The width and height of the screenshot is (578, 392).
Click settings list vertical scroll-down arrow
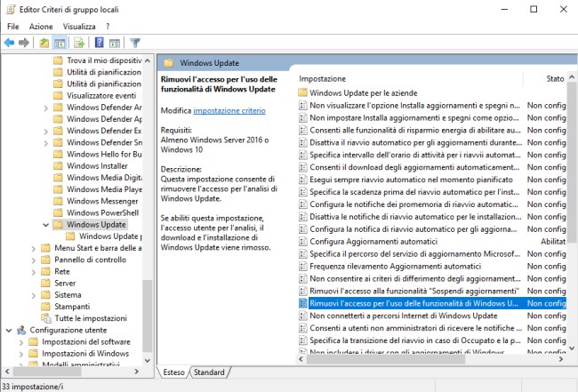coord(572,348)
